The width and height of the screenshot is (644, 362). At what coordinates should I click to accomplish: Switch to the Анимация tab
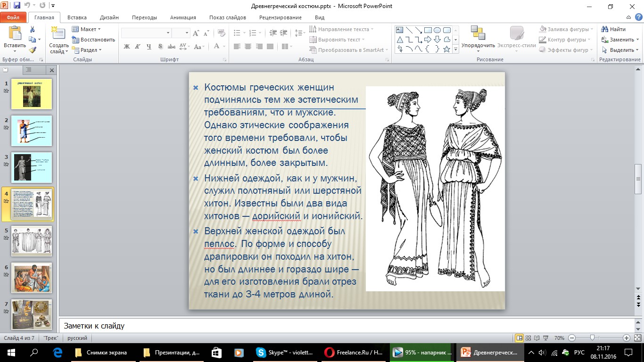pos(182,17)
